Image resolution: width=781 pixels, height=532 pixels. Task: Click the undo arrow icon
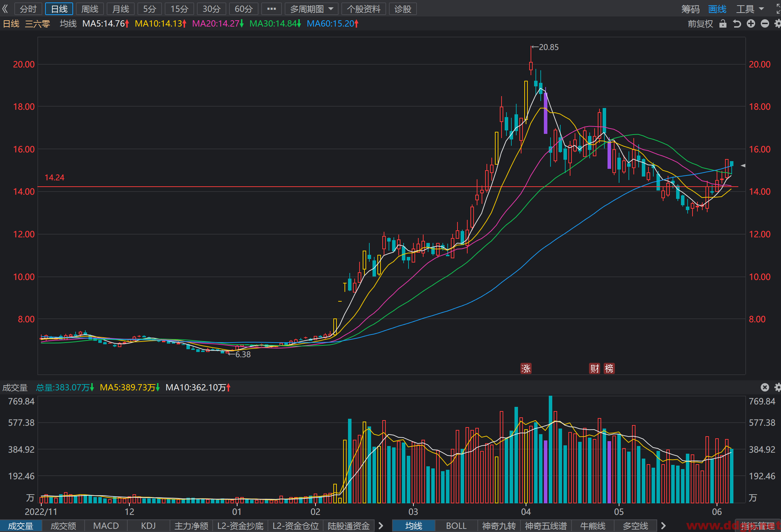[x=737, y=24]
